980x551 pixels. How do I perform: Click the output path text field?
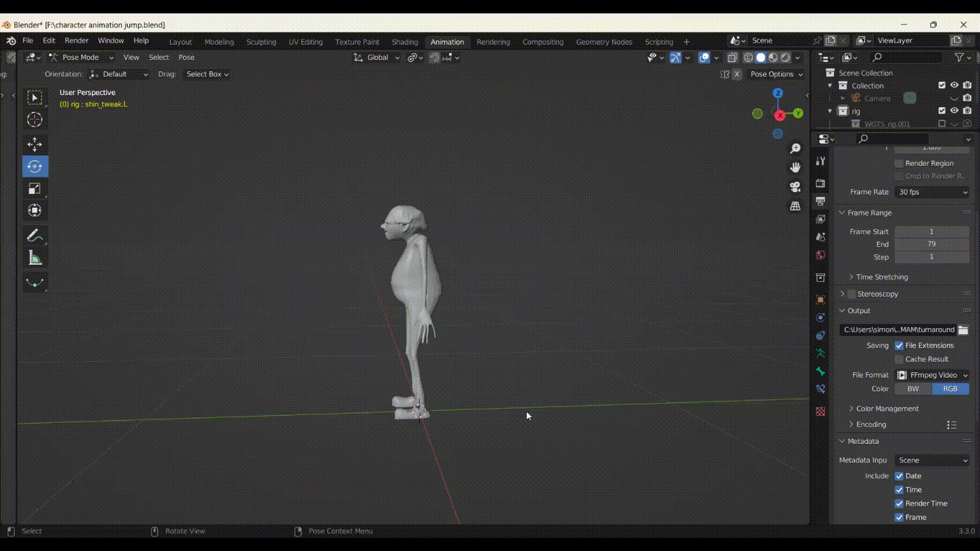click(898, 330)
